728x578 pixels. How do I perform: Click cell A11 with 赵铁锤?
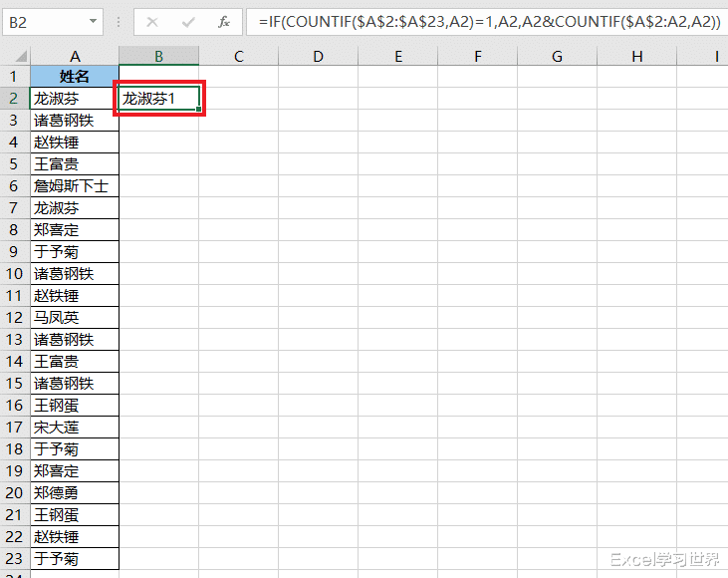click(x=75, y=296)
